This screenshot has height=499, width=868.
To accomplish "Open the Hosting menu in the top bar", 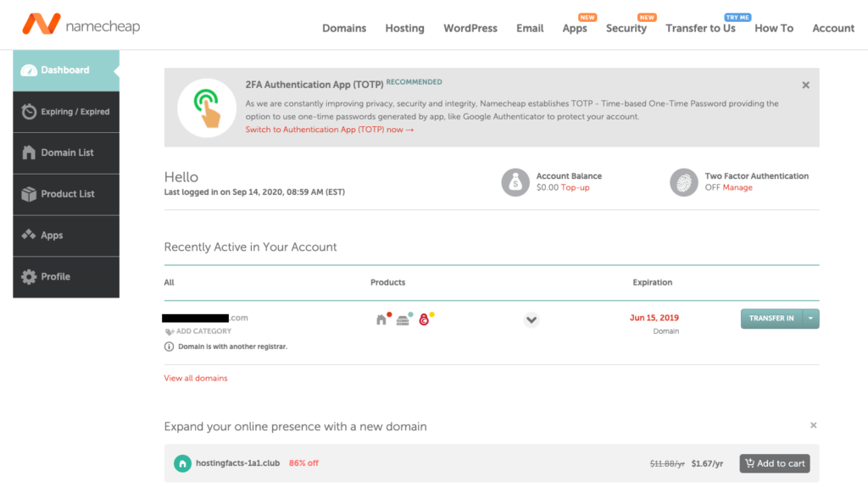I will click(404, 28).
